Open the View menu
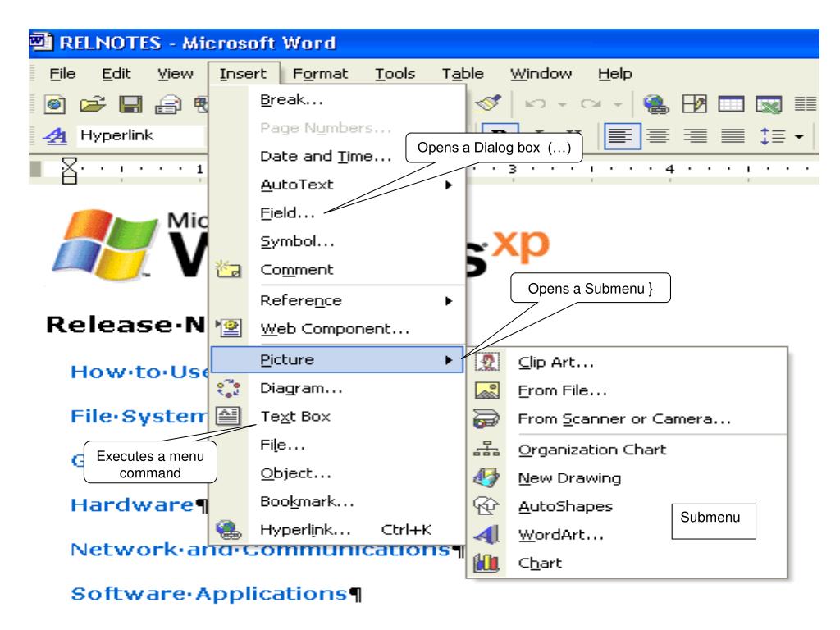This screenshot has height=630, width=840. point(176,73)
